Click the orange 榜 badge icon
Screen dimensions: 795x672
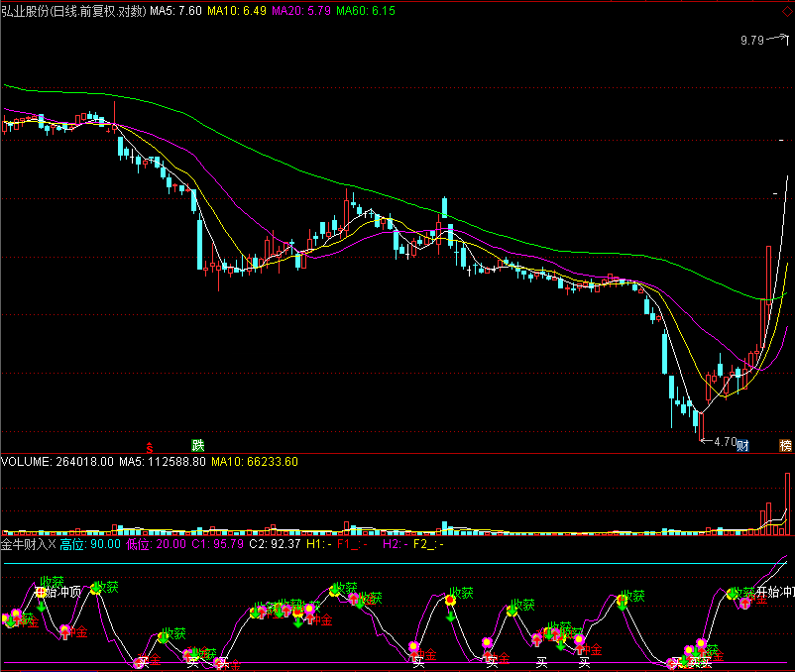785,445
